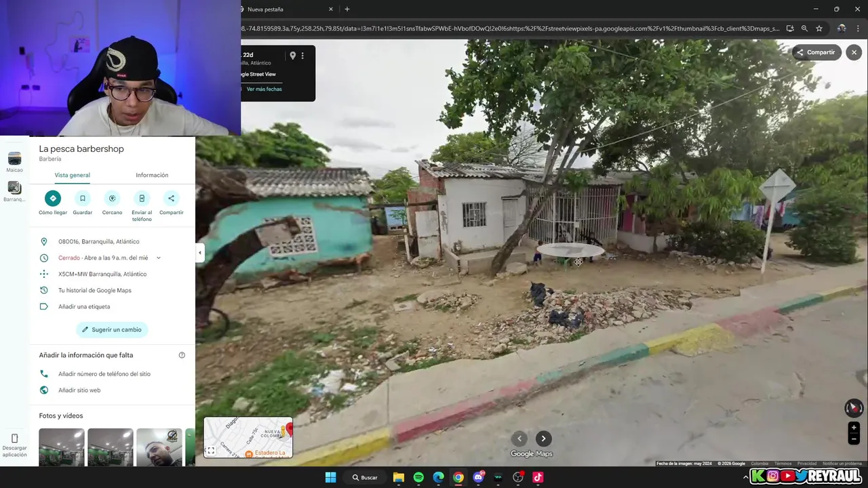Screen dimensions: 868x488
Task: Click the location pin icon in Street View card
Action: [x=292, y=56]
